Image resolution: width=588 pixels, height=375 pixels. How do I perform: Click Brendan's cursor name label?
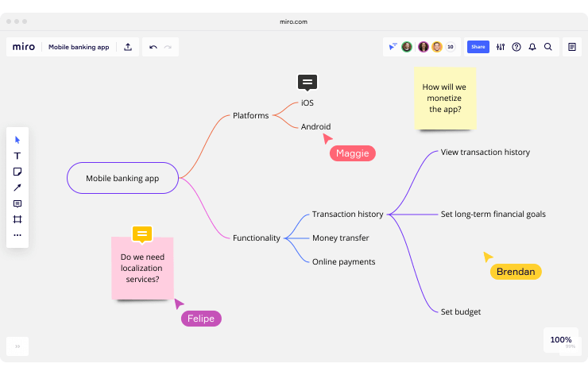[x=516, y=272]
